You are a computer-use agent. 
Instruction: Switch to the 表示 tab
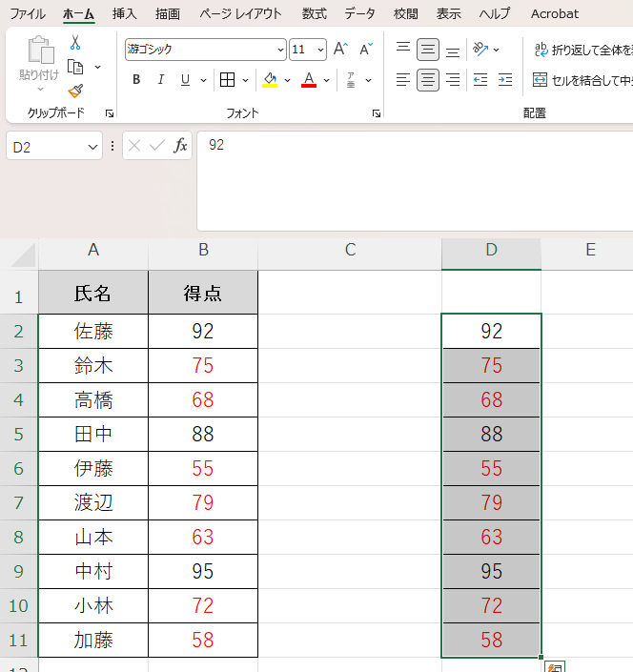449,13
